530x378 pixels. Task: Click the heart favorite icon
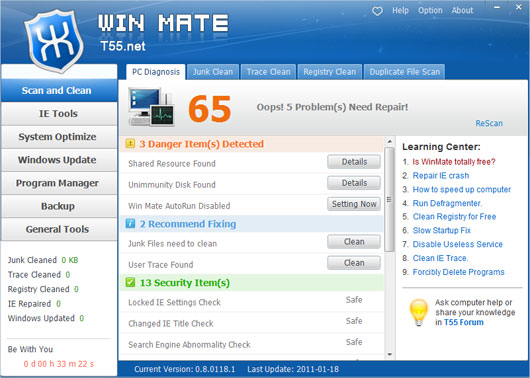377,11
